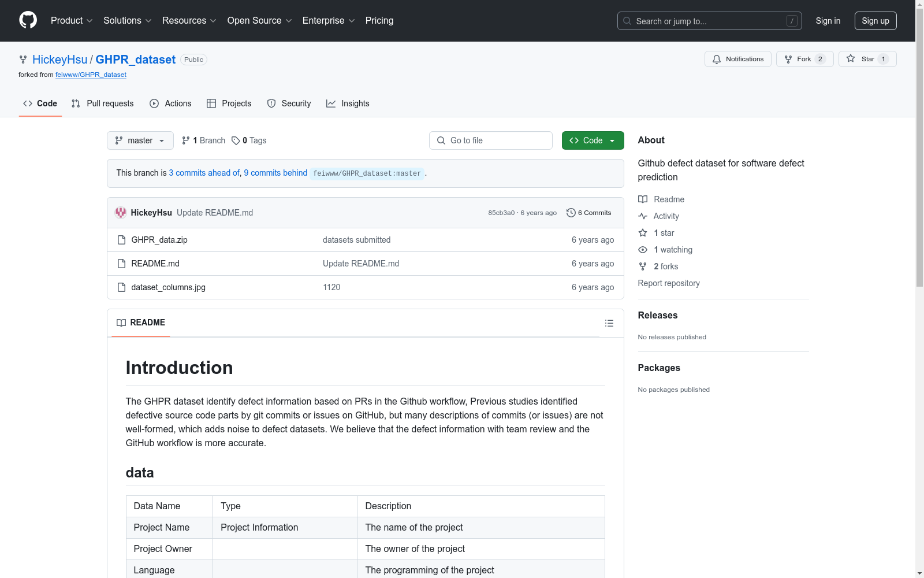Viewport: 924px width, 578px height.
Task: Open the Update README.md commit message in header row
Action: (x=215, y=213)
